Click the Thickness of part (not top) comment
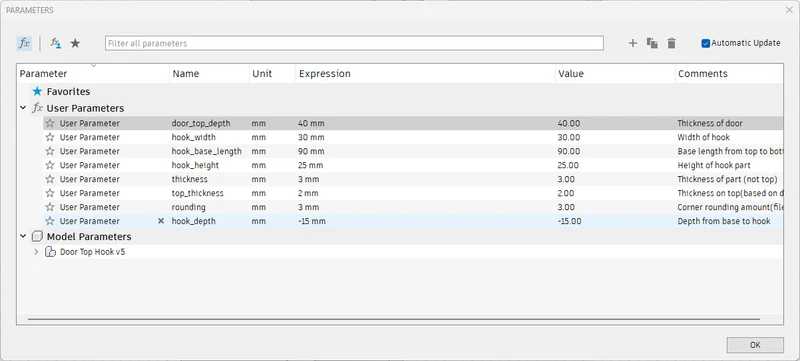 point(727,179)
